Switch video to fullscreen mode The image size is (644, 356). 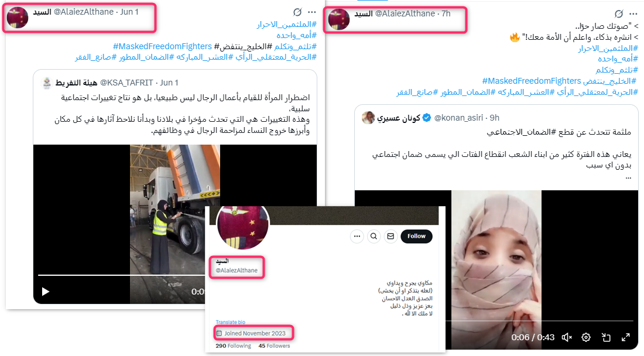coord(625,337)
